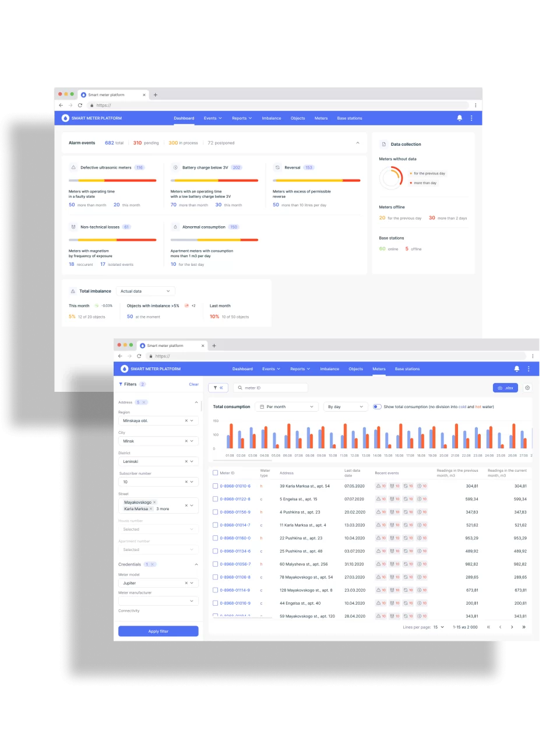Select all rows via Meter ID checkbox
The image size is (560, 744).
tap(216, 473)
